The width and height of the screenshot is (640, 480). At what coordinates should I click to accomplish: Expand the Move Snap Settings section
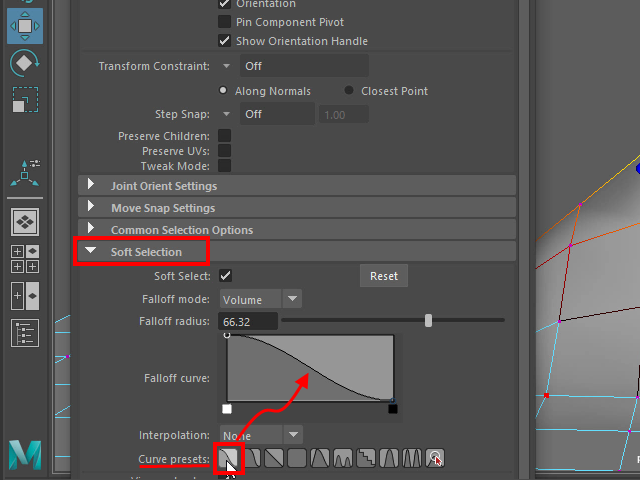(92, 208)
